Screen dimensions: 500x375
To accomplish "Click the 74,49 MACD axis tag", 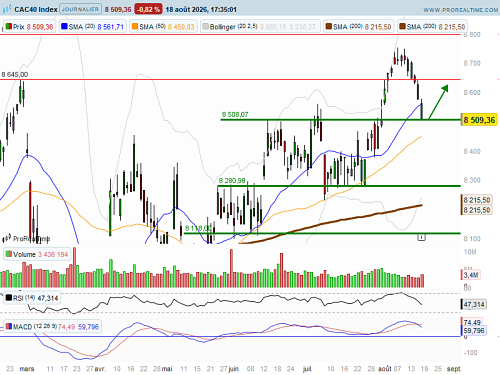I will click(x=472, y=322).
